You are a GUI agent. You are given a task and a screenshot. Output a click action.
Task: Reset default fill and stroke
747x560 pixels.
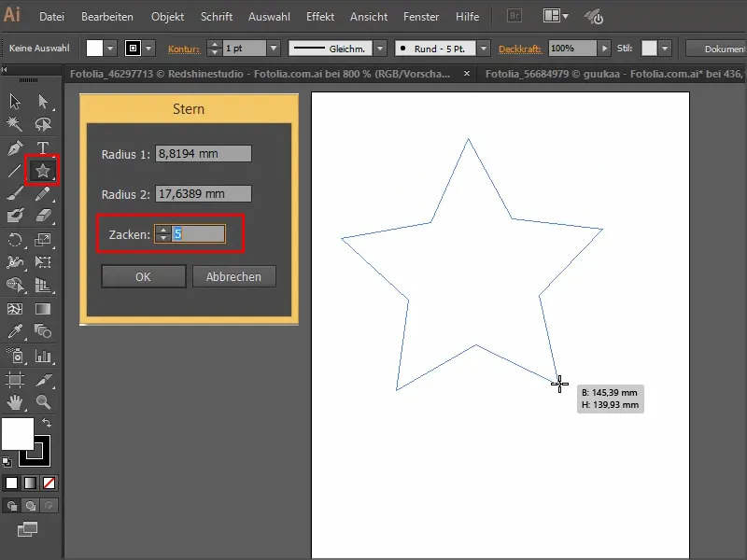point(7,461)
